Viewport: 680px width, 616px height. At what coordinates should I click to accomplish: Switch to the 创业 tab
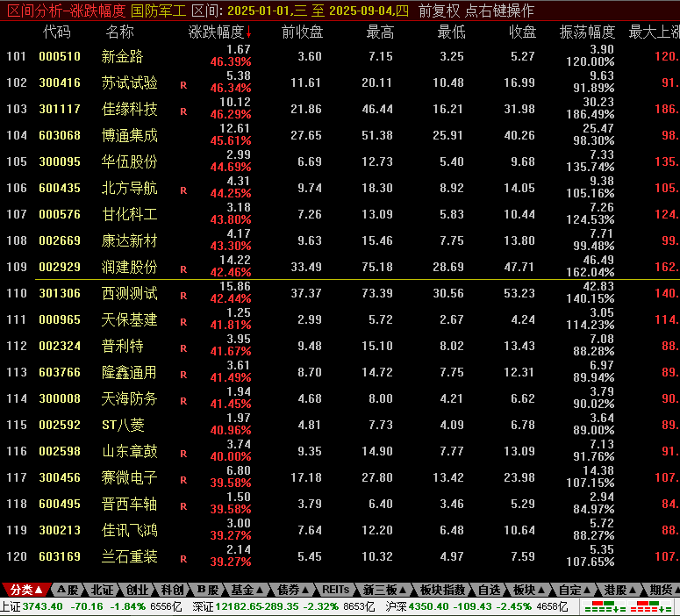point(137,590)
